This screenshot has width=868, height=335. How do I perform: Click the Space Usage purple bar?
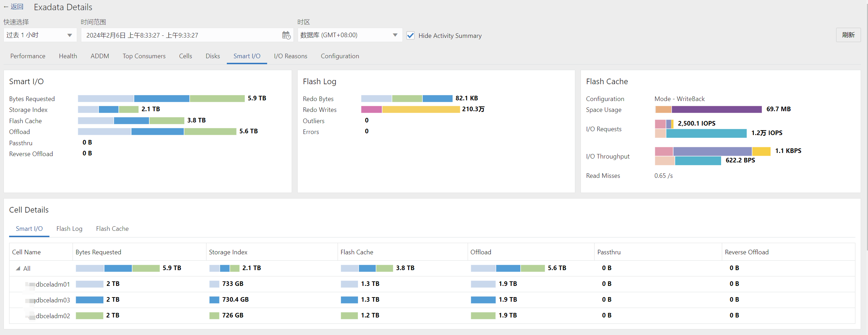717,109
